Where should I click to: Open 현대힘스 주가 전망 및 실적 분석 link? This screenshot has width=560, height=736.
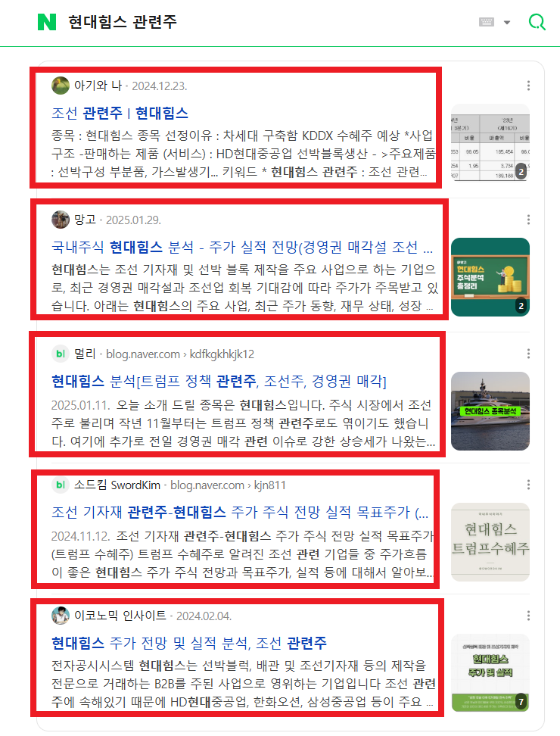[x=189, y=643]
